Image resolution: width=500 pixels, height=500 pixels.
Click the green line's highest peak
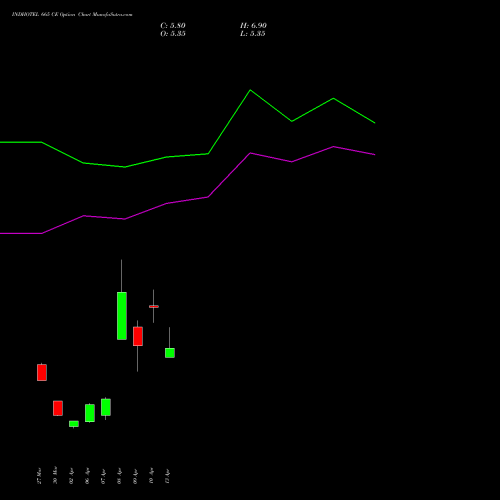tap(250, 90)
